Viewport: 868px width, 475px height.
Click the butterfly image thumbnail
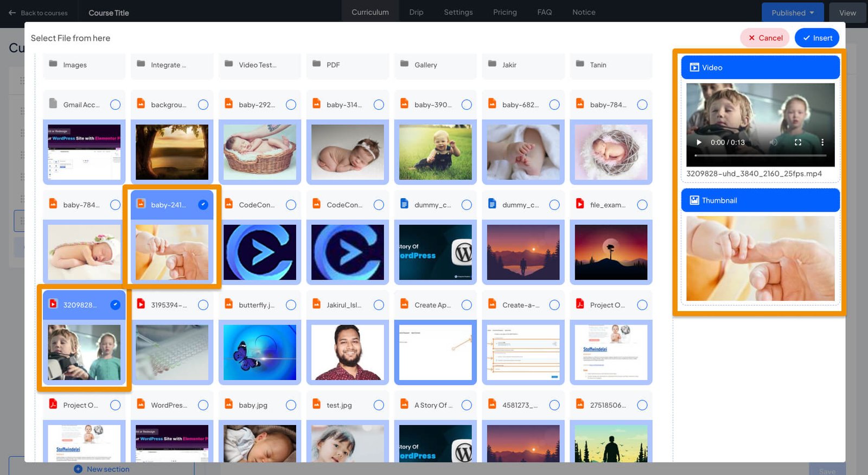pos(260,352)
